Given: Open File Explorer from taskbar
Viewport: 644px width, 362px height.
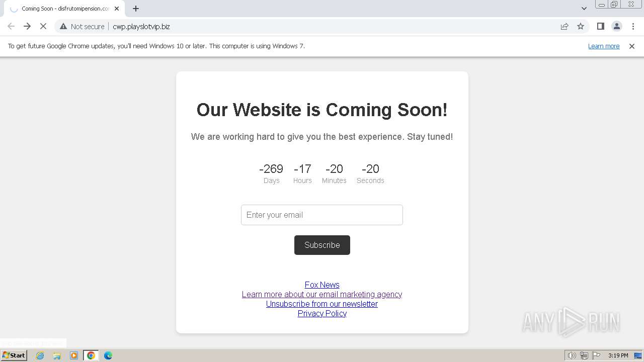Looking at the screenshot, I should click(57, 355).
